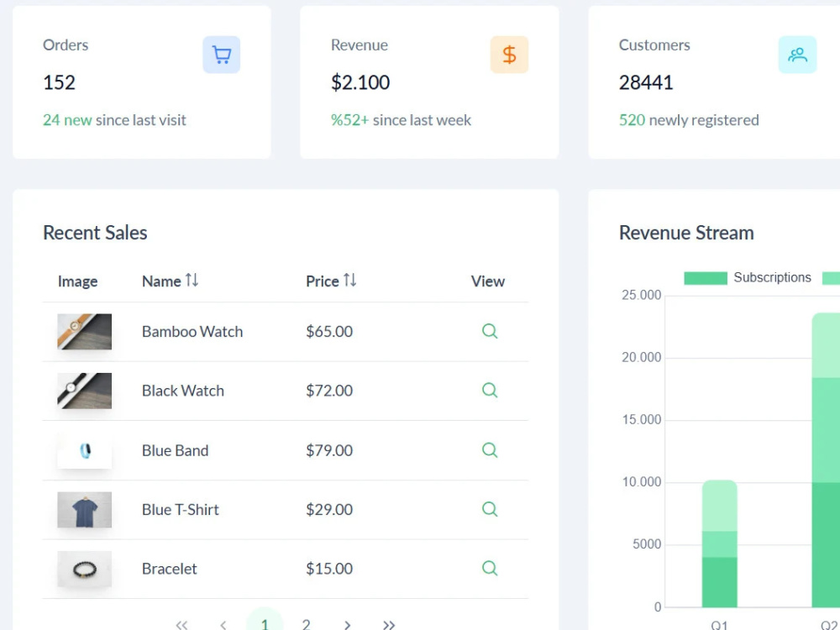
Task: Open the Black Watch product thumbnail
Action: coord(85,391)
